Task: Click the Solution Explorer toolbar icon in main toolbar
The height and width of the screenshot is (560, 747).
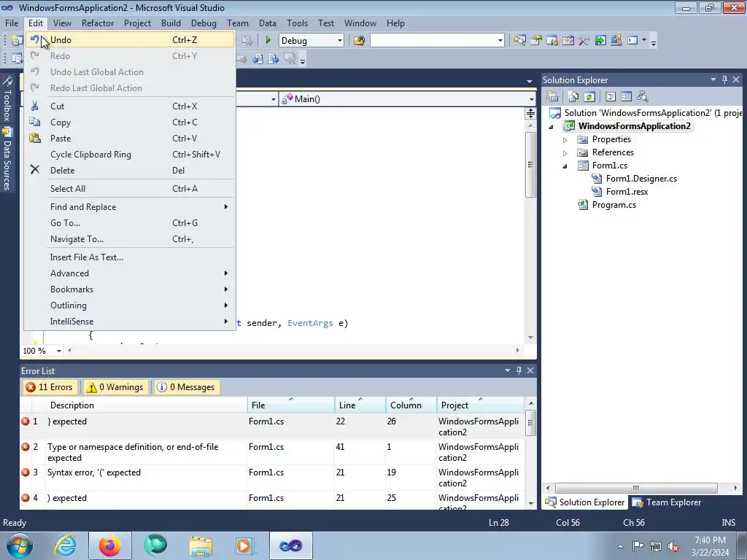Action: click(x=519, y=41)
